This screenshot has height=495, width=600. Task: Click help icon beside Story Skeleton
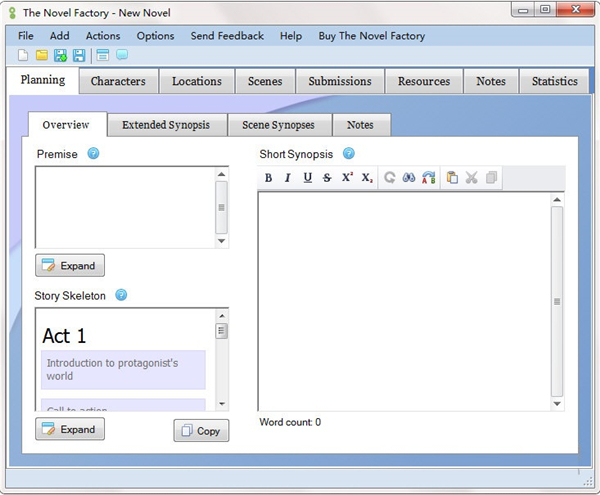click(121, 295)
